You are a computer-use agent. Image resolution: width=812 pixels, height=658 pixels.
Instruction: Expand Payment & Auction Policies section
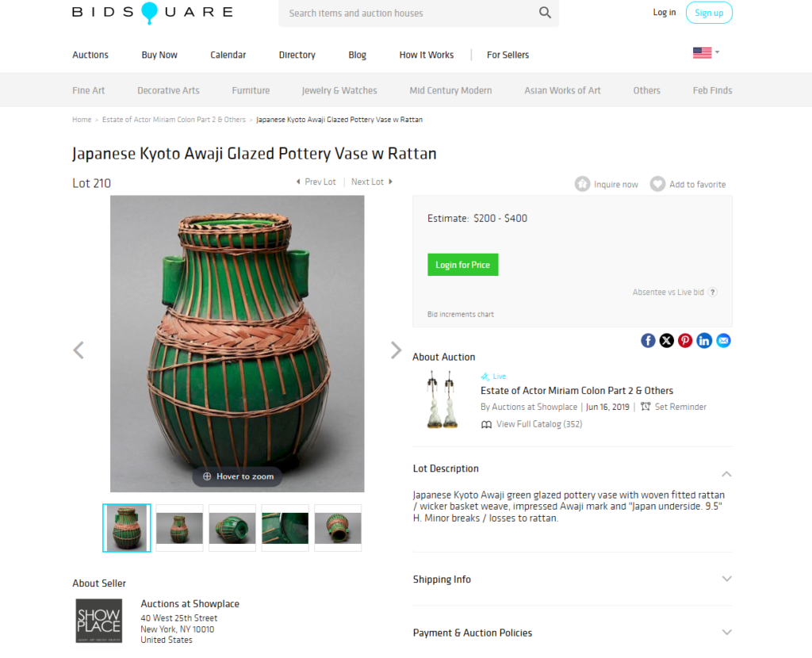tap(726, 633)
